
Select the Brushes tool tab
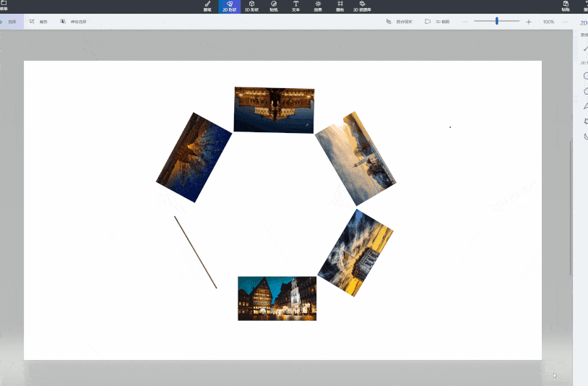click(207, 7)
